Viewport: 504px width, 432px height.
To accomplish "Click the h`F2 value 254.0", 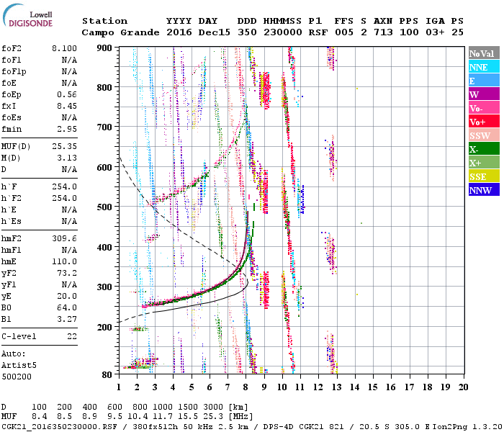I will [64, 198].
